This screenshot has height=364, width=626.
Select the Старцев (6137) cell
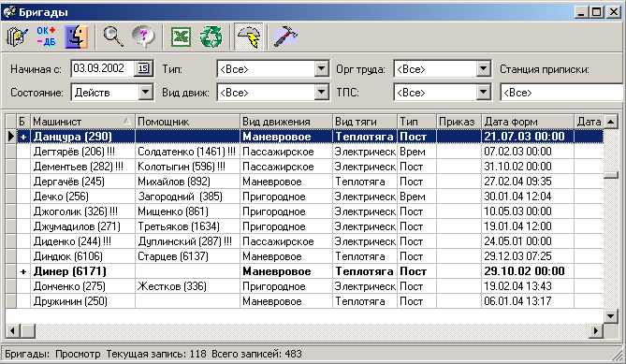(188, 256)
